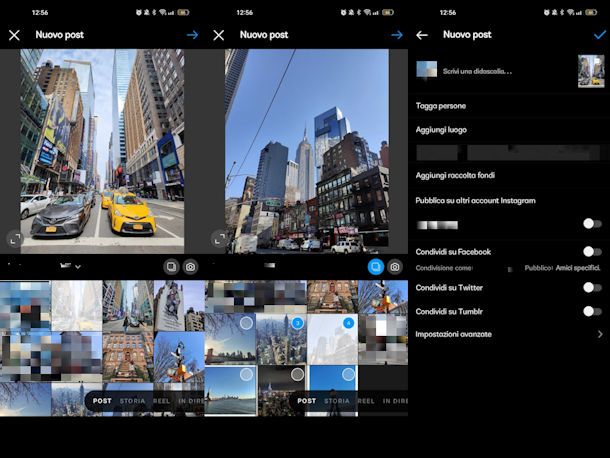Image resolution: width=610 pixels, height=458 pixels.
Task: Select POST tab in middle screen
Action: pyautogui.click(x=307, y=401)
